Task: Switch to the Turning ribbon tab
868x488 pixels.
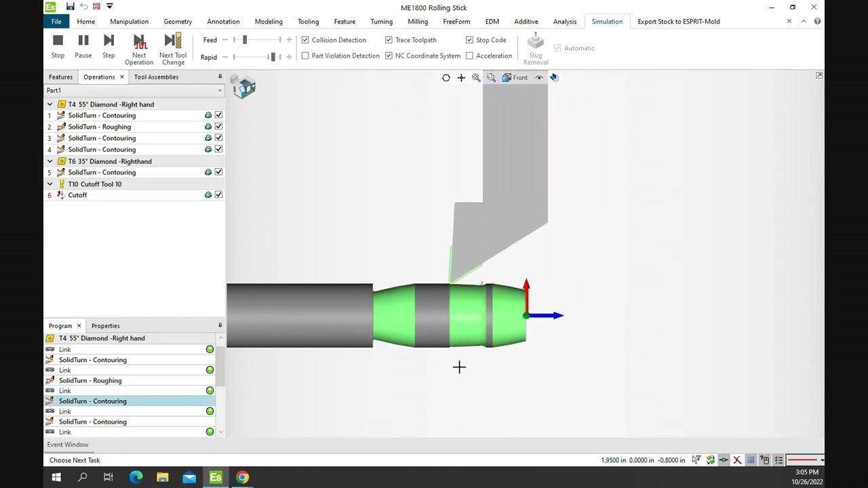Action: tap(381, 22)
